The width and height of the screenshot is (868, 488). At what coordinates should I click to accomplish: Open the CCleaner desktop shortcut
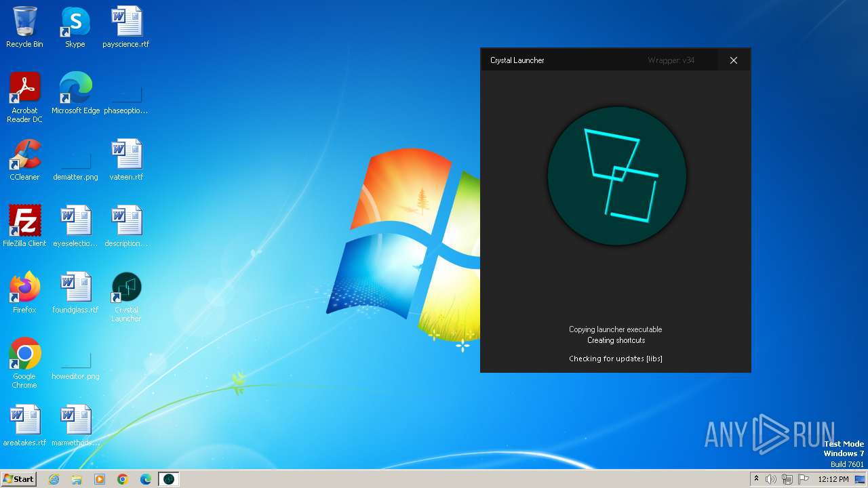[24, 160]
